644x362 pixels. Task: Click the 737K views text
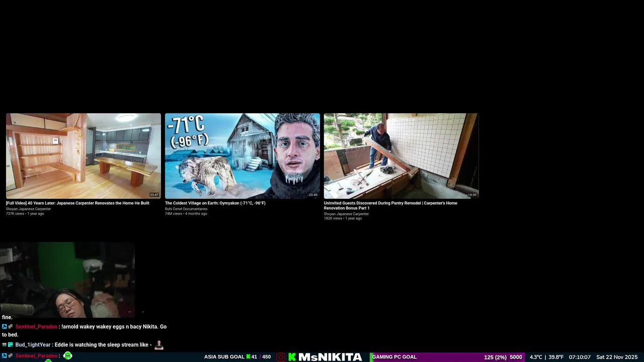point(15,214)
